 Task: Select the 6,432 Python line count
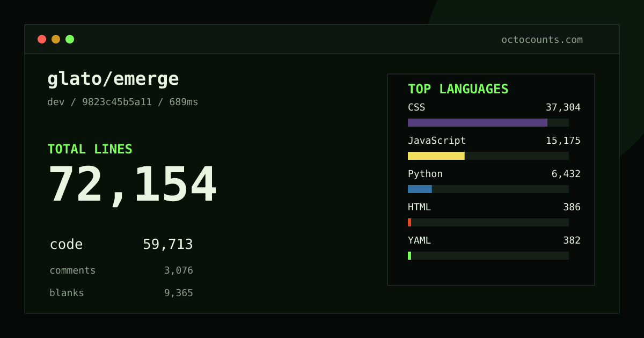click(566, 174)
